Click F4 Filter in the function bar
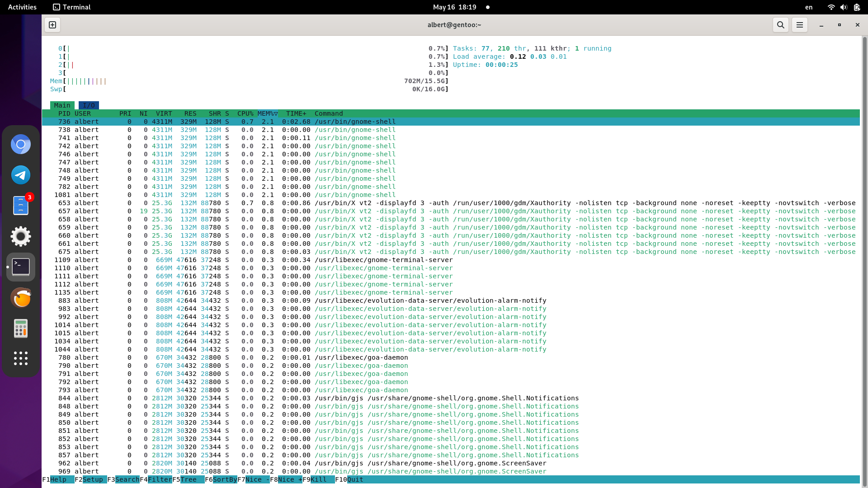Viewport: 868px width, 488px height. click(x=156, y=479)
